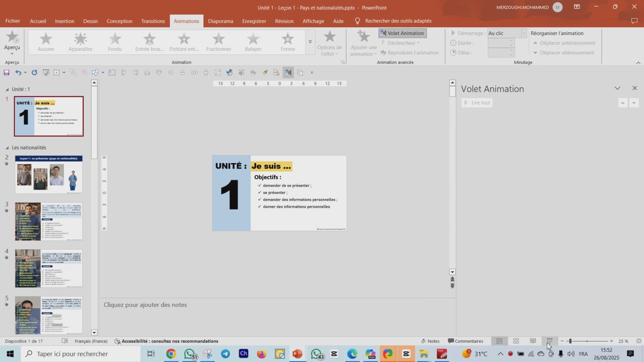Collapse the Les nationalités section
This screenshot has width=644, height=362.
pos(7,147)
